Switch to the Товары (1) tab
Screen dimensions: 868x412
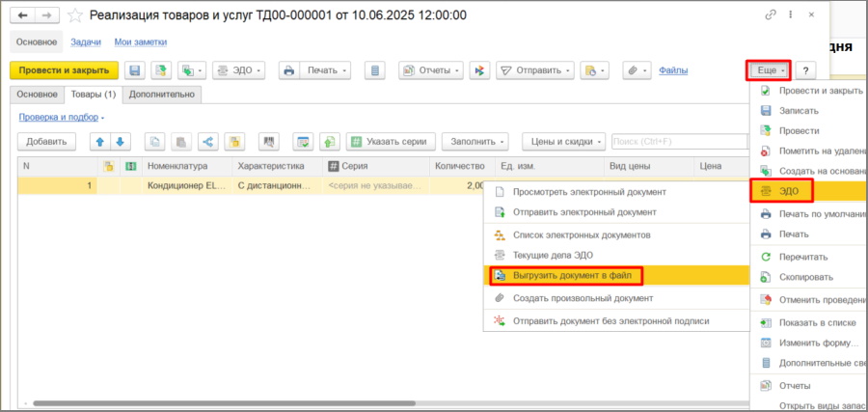94,95
